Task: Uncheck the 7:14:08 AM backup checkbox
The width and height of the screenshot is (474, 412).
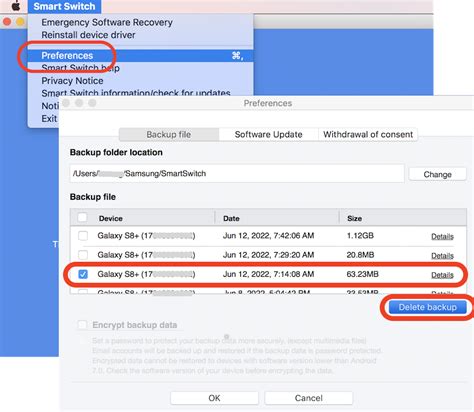Action: [83, 274]
